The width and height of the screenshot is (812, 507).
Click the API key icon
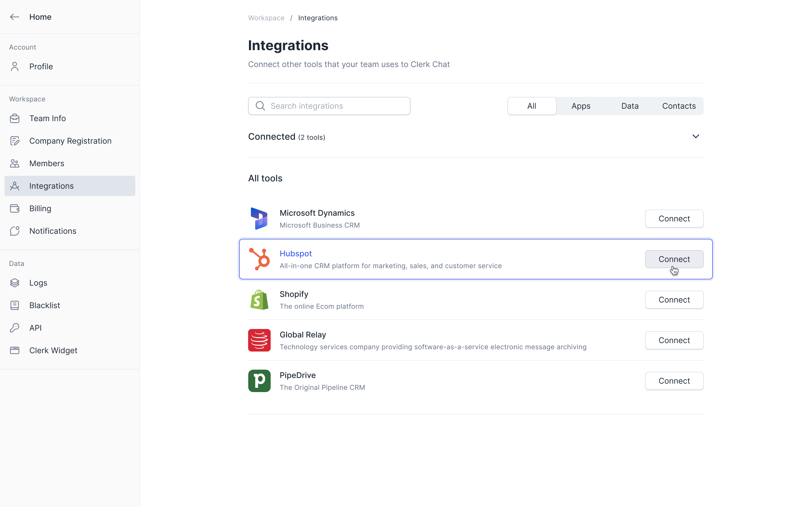(x=14, y=328)
